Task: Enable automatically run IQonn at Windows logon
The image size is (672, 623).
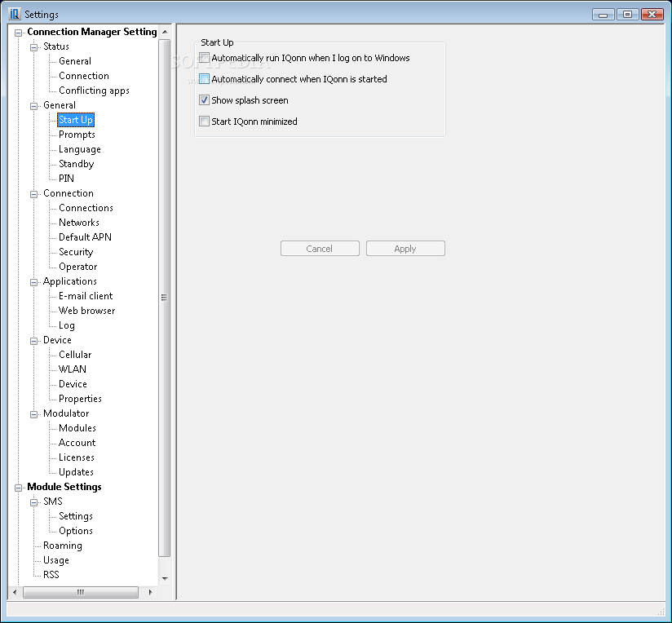Action: click(x=204, y=58)
